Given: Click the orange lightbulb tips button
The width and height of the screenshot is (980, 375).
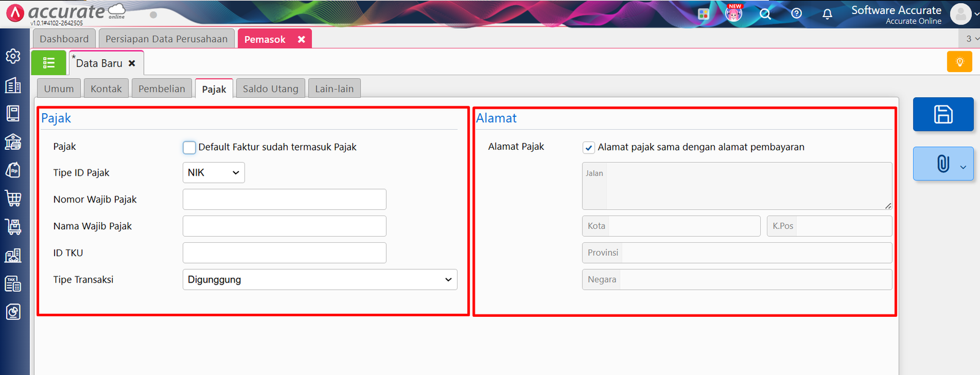Looking at the screenshot, I should tap(960, 62).
